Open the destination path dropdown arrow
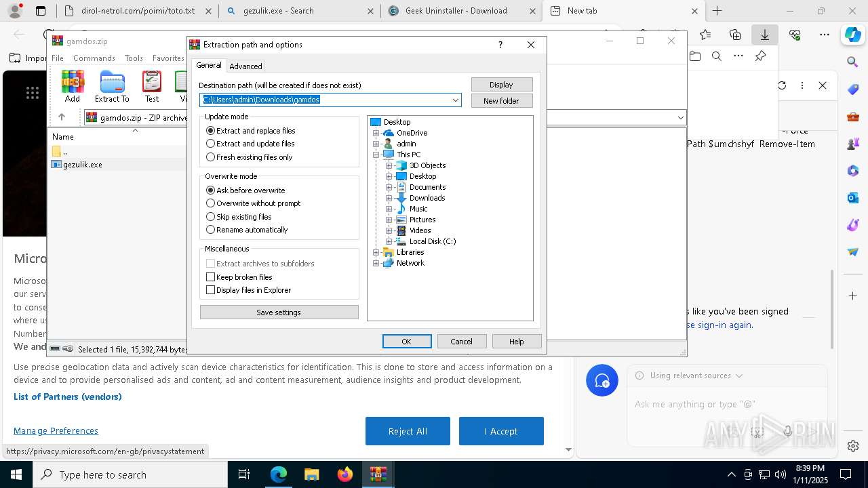This screenshot has width=868, height=488. pos(456,100)
